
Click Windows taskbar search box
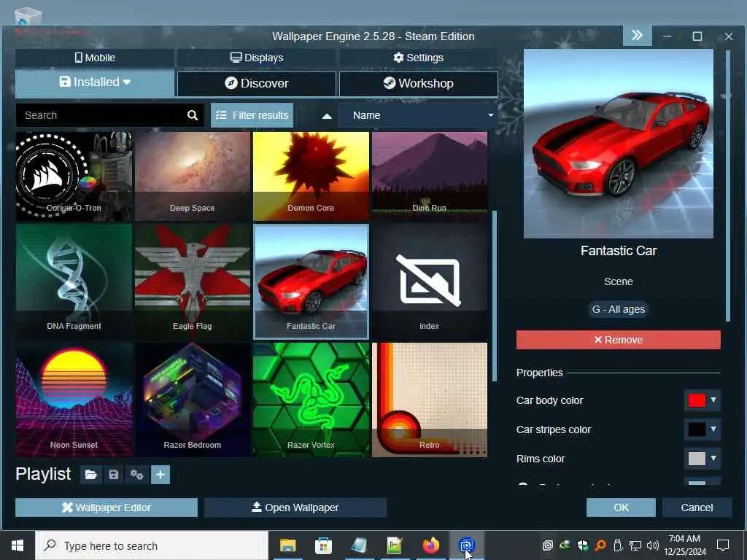pyautogui.click(x=152, y=545)
